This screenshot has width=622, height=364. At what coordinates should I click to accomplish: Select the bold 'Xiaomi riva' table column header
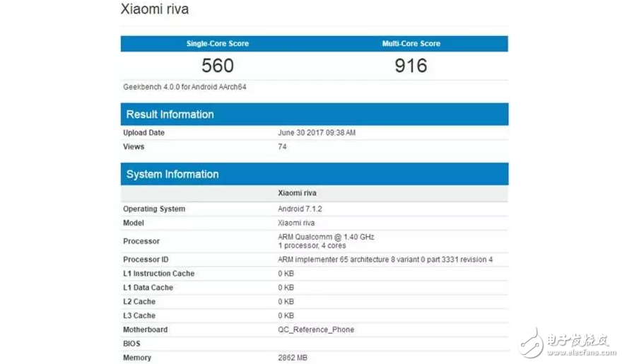pyautogui.click(x=297, y=193)
